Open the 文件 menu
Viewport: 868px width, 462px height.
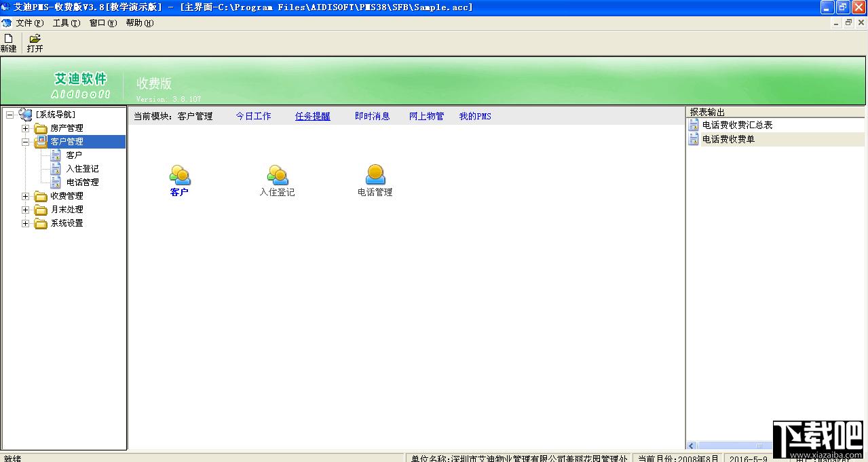click(x=29, y=23)
